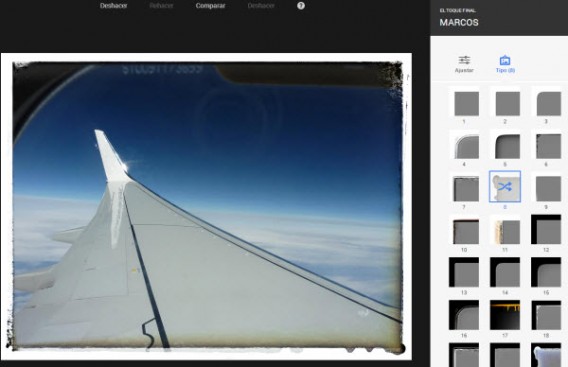Open the help question mark icon

coord(301,6)
